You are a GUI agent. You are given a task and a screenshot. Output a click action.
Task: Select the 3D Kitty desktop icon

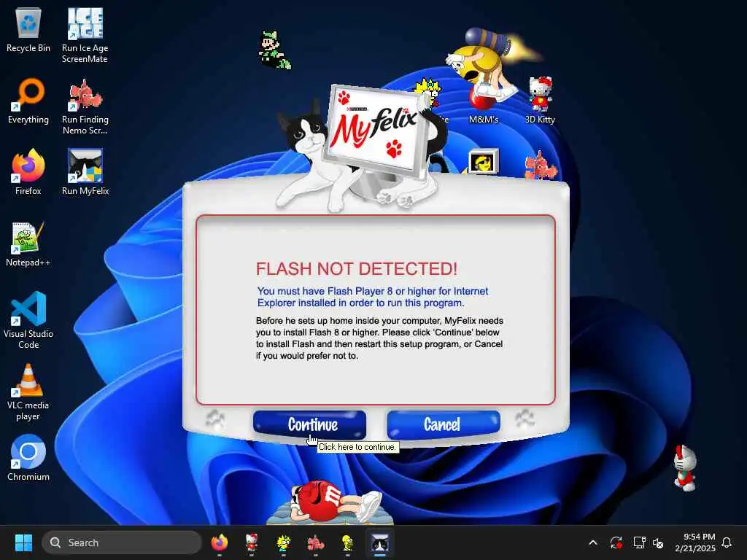point(541,101)
